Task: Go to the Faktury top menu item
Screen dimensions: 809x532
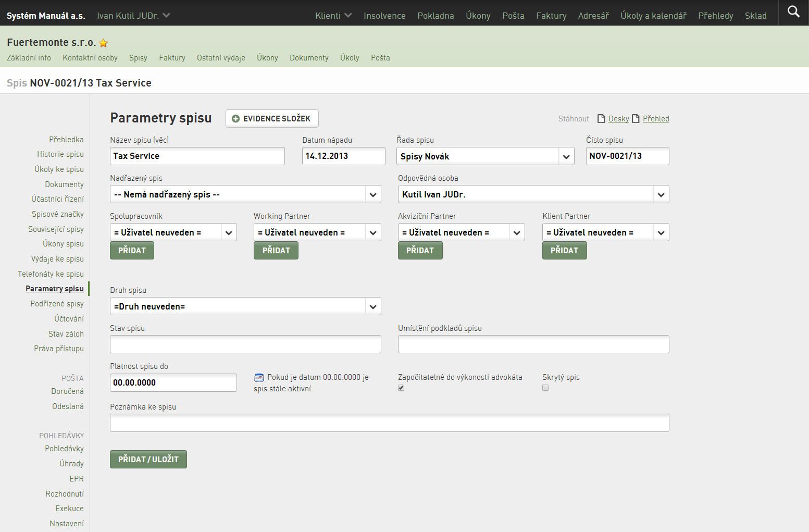Action: click(x=551, y=16)
